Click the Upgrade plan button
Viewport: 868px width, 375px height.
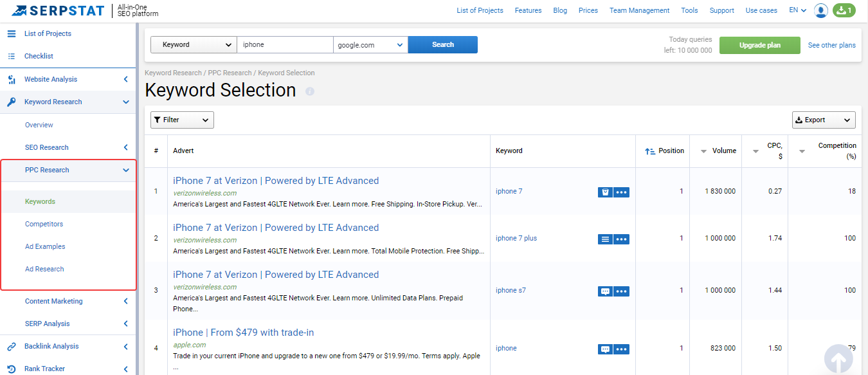(x=760, y=46)
